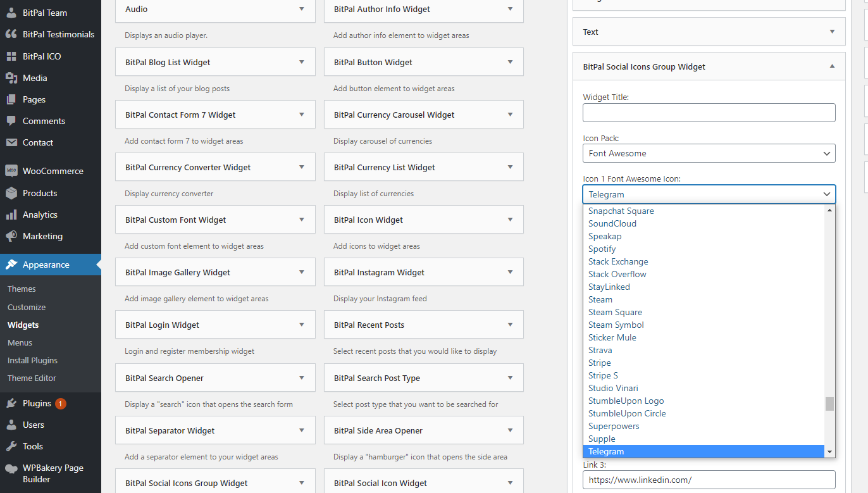Click the BitPal Team sidebar icon
Viewport: 868px width, 493px height.
11,13
